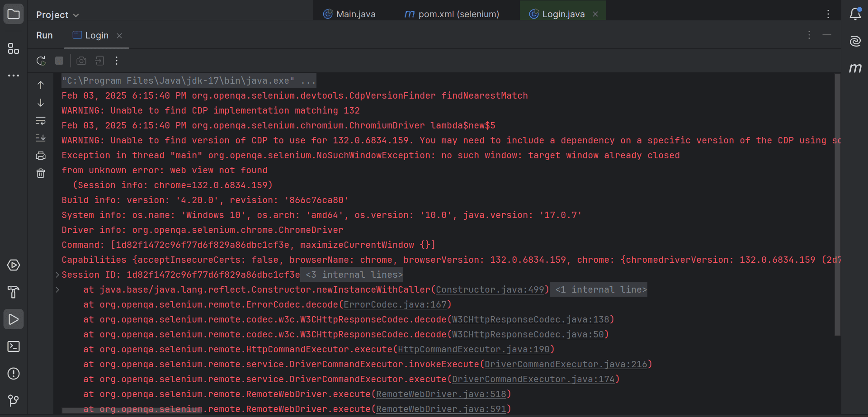Toggle scroll to end in console
The height and width of the screenshot is (417, 868).
click(41, 138)
